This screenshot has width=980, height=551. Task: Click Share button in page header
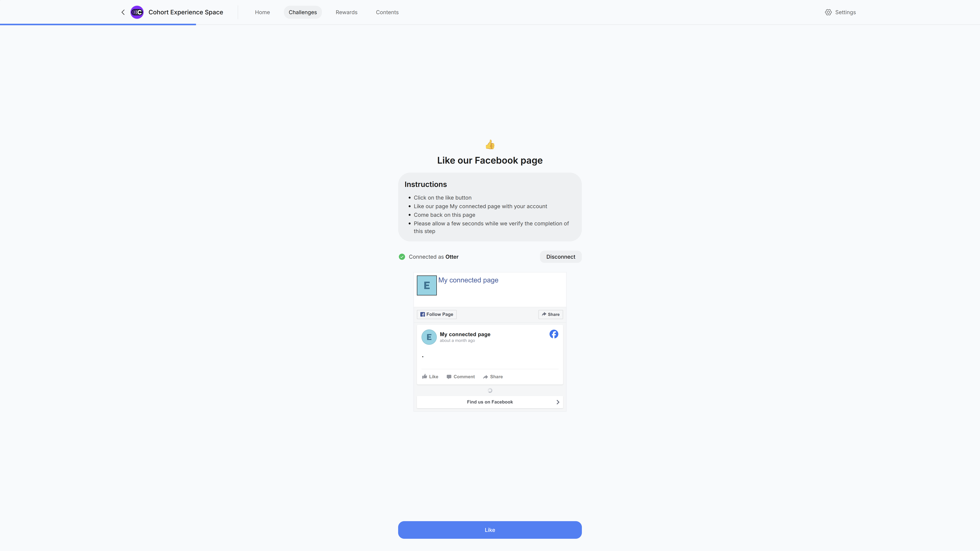pos(550,314)
